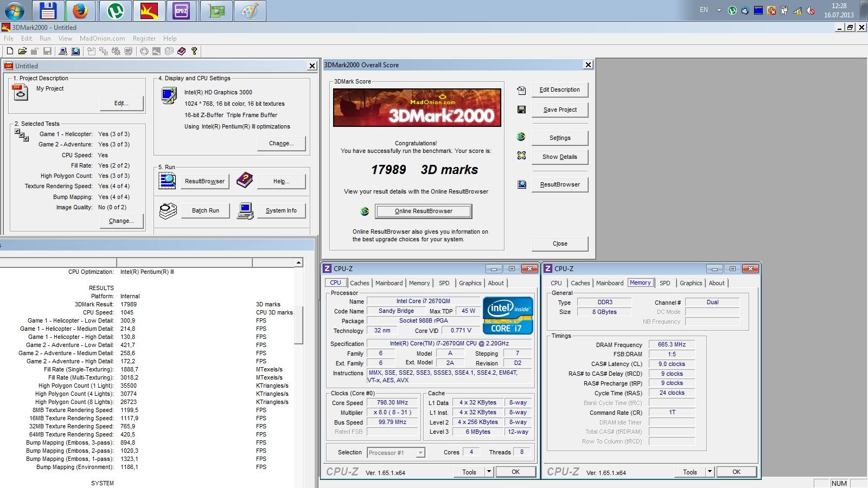
Task: Click the stacked-disks icon next to Batch Run
Action: [x=168, y=210]
